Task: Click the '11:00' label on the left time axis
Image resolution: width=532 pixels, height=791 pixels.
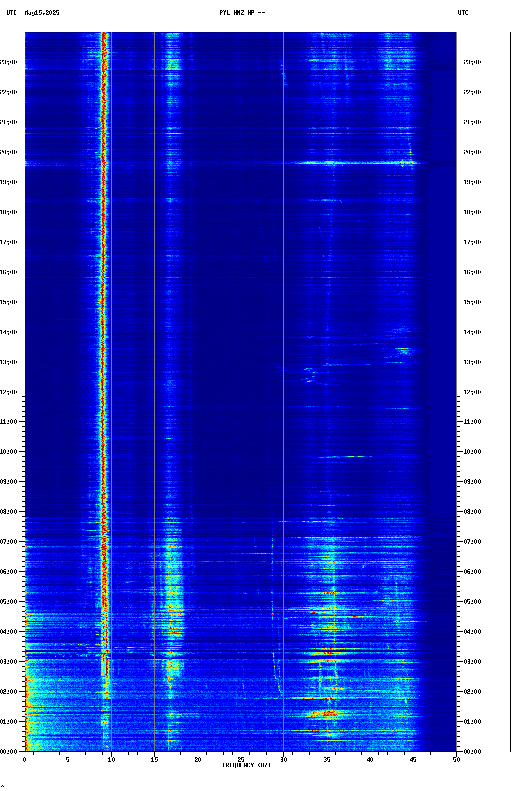Action: [8, 422]
